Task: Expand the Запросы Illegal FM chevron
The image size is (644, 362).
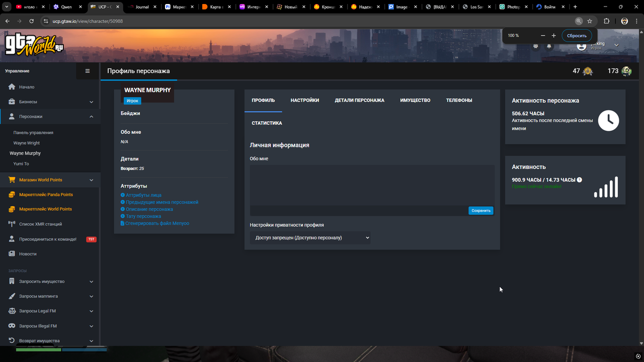Action: (x=91, y=326)
